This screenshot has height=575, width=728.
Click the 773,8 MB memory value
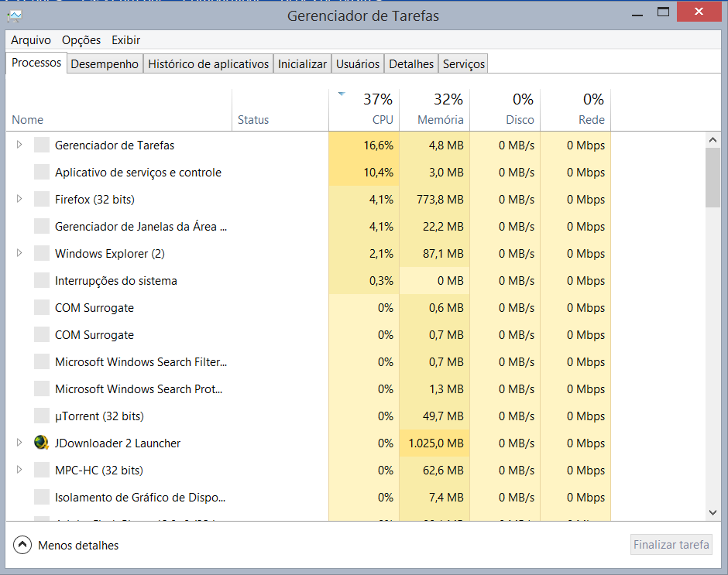(x=440, y=200)
